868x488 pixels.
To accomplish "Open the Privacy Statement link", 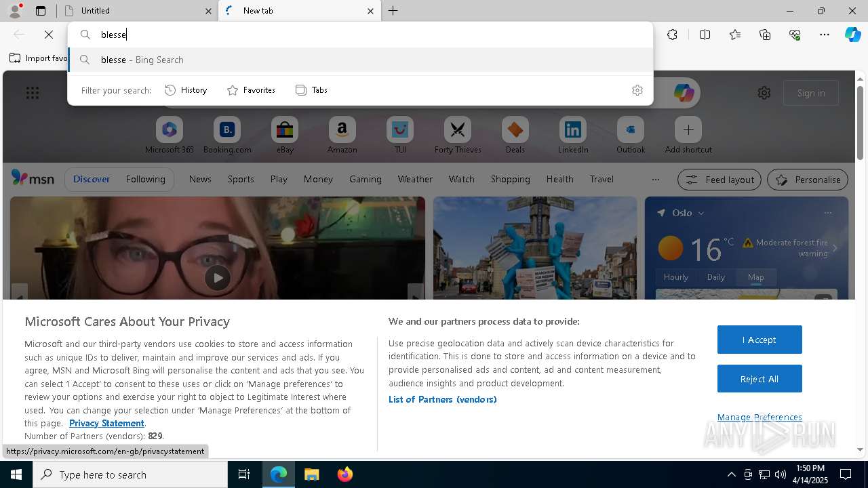I will pyautogui.click(x=106, y=423).
